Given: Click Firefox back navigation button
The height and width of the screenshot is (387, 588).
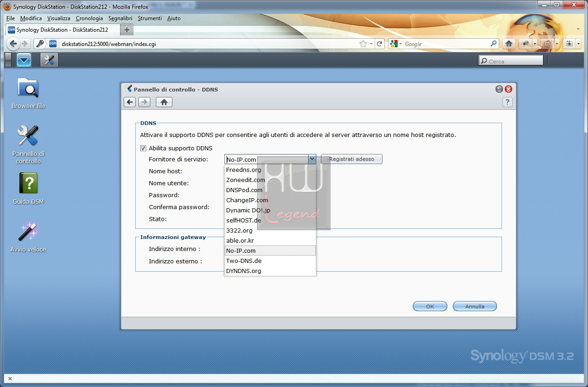Looking at the screenshot, I should tap(14, 44).
